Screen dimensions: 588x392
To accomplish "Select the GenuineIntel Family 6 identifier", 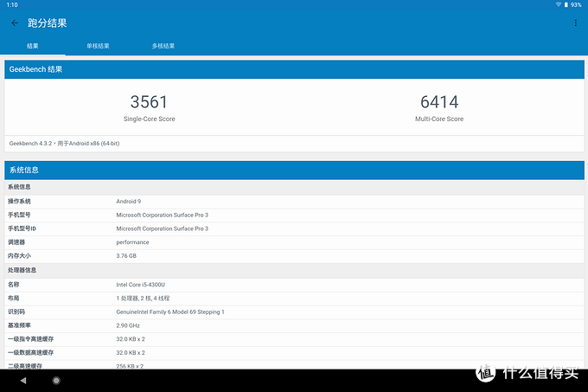I will [x=169, y=312].
